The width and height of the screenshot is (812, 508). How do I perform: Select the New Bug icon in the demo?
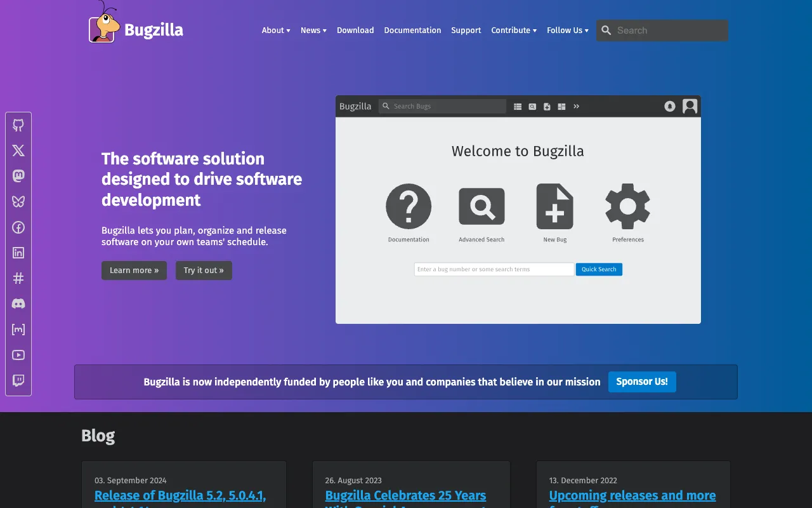[554, 205]
